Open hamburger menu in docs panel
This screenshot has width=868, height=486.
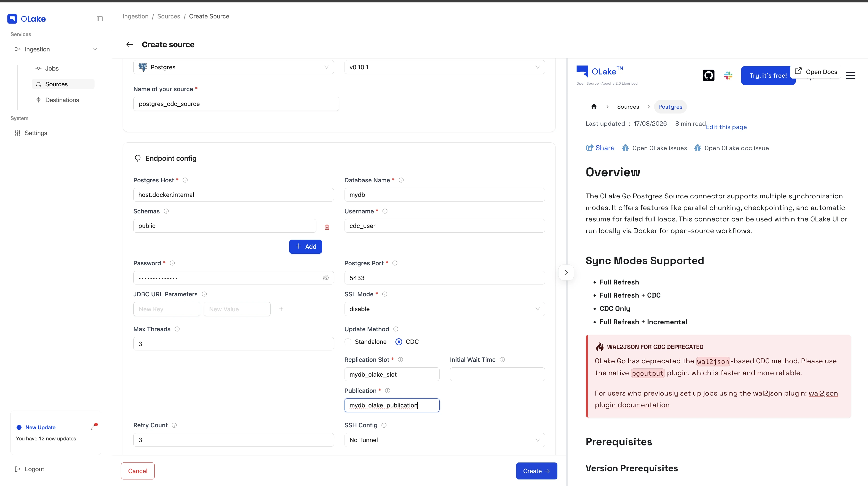(x=851, y=75)
